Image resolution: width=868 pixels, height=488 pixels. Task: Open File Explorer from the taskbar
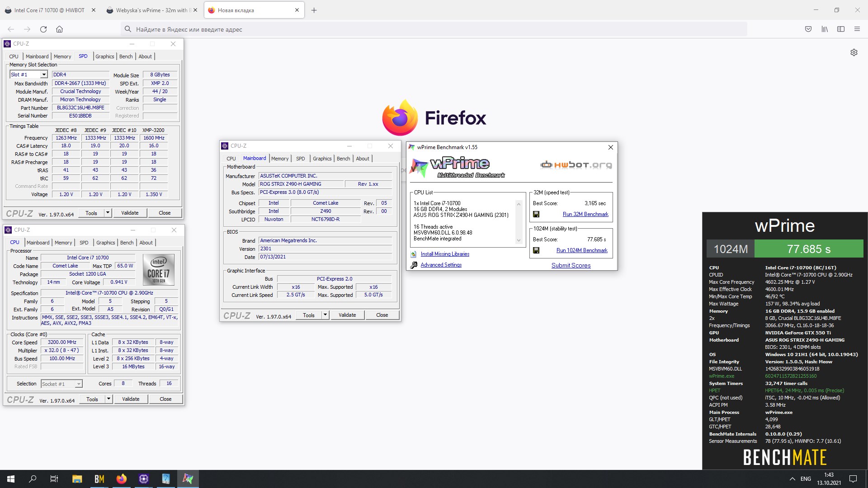[x=77, y=479]
